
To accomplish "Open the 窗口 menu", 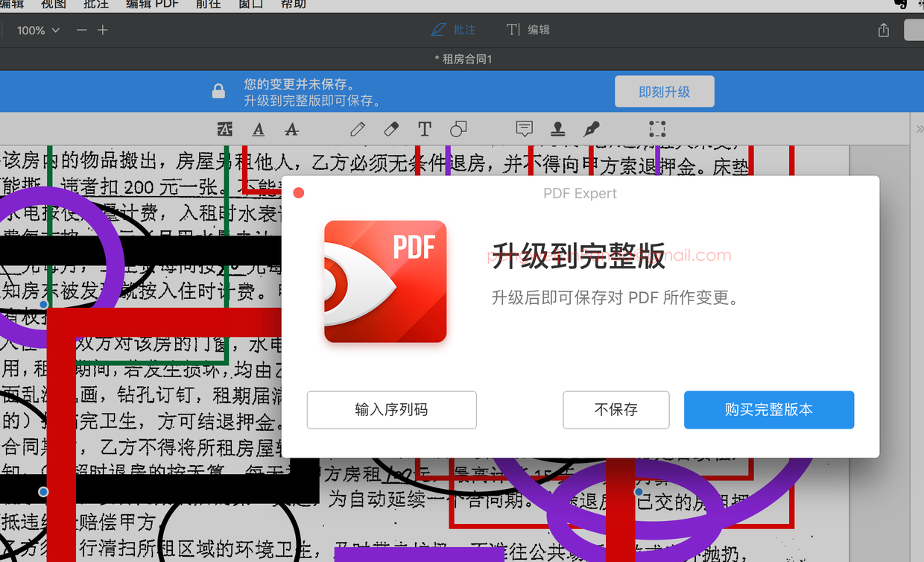I will click(x=251, y=4).
